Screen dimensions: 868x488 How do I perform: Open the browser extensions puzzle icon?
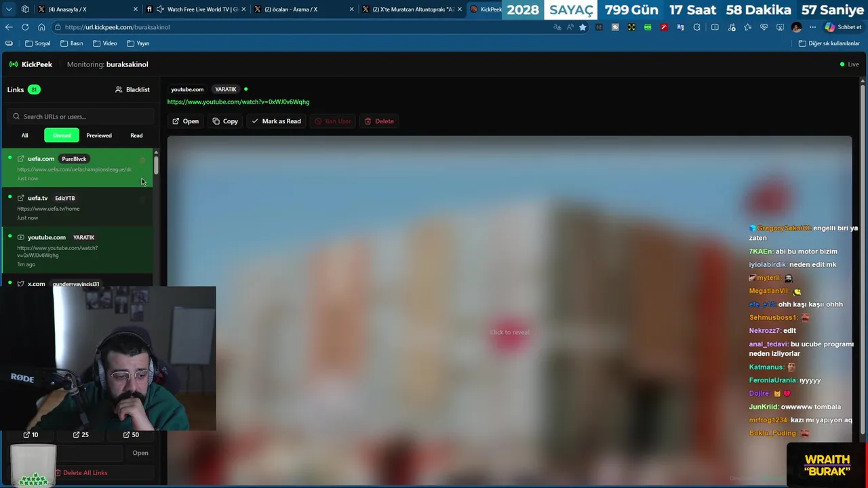(x=696, y=27)
